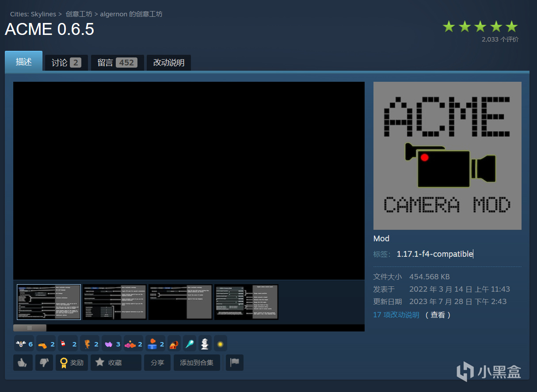Click the file size value 454.568 KB
Viewport: 537px width, 392px height.
coord(430,277)
